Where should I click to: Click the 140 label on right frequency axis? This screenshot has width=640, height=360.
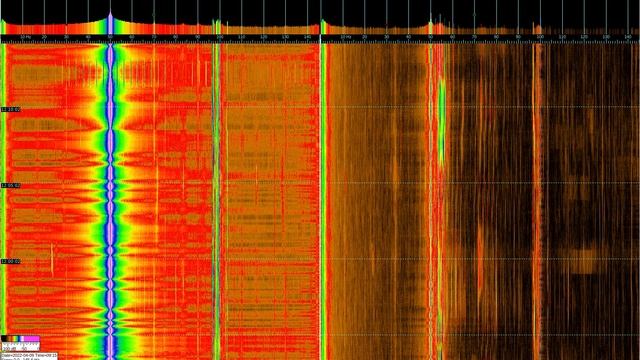coord(628,37)
